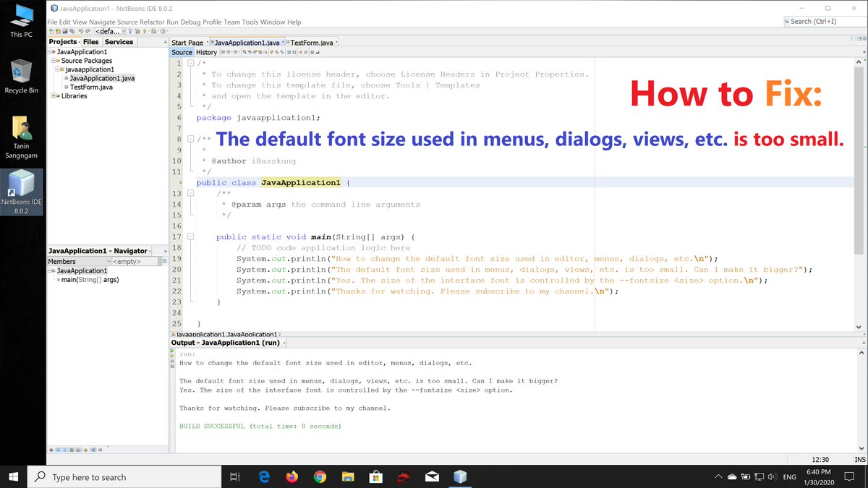Click the History view button
Image resolution: width=868 pixels, height=488 pixels.
coord(206,52)
